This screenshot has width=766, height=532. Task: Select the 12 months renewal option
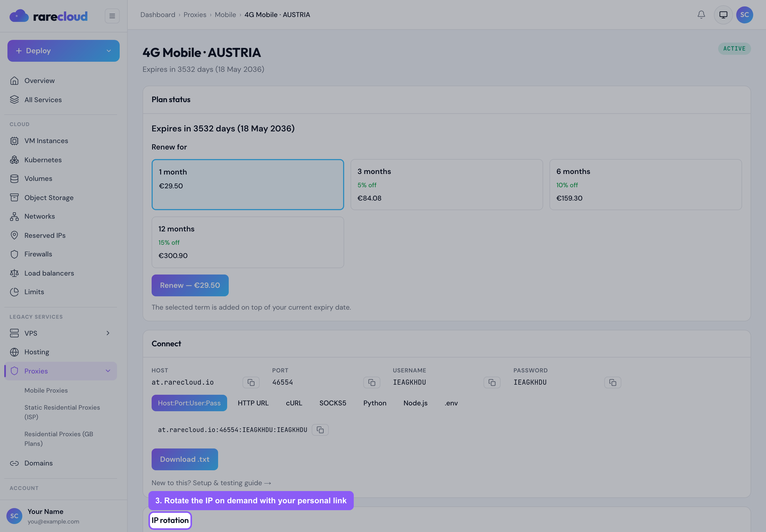[248, 242]
